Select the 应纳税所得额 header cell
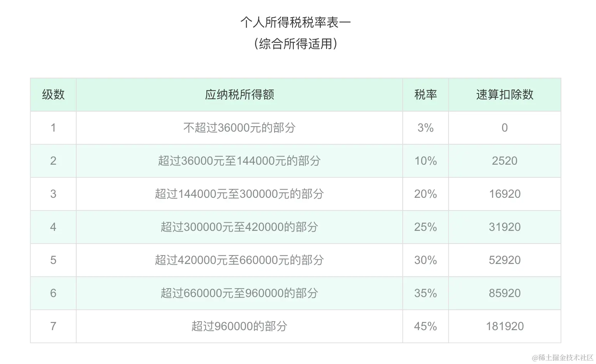The width and height of the screenshot is (596, 364). pyautogui.click(x=239, y=95)
